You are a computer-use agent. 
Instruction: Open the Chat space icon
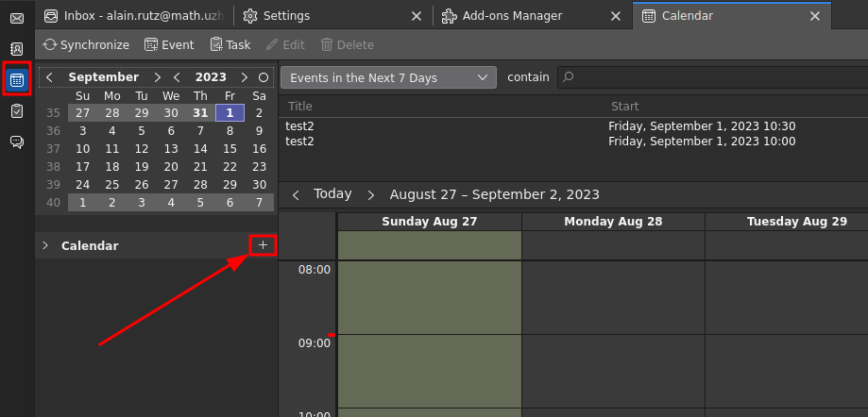[x=17, y=142]
